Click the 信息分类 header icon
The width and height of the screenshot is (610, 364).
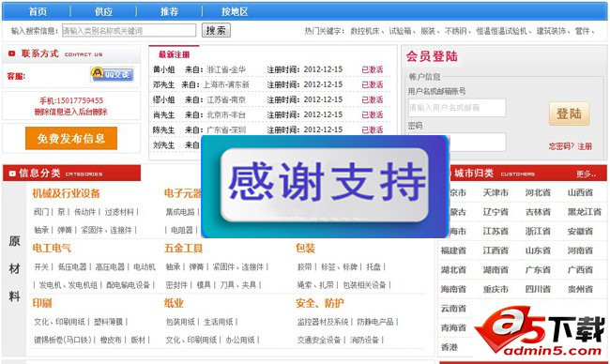[12, 174]
